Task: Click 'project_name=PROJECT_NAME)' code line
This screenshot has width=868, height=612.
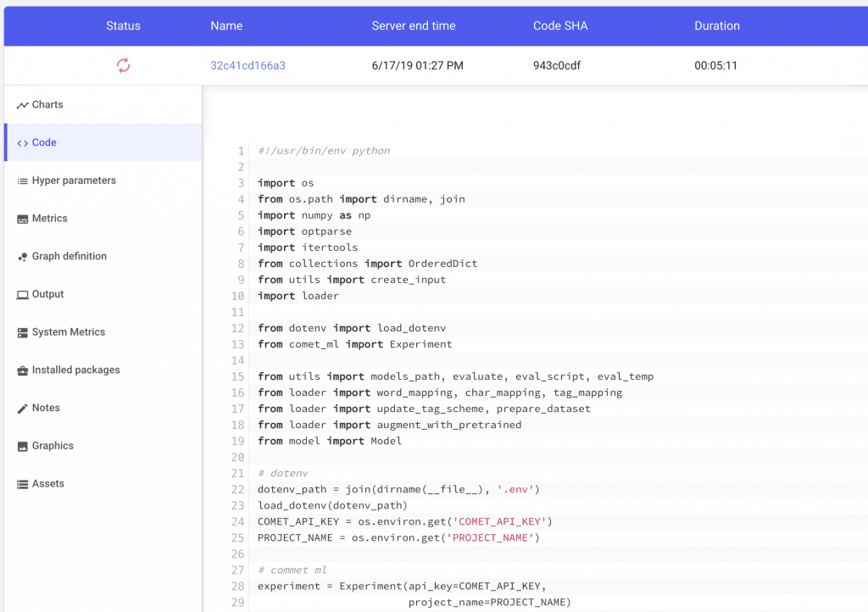Action: pyautogui.click(x=489, y=602)
